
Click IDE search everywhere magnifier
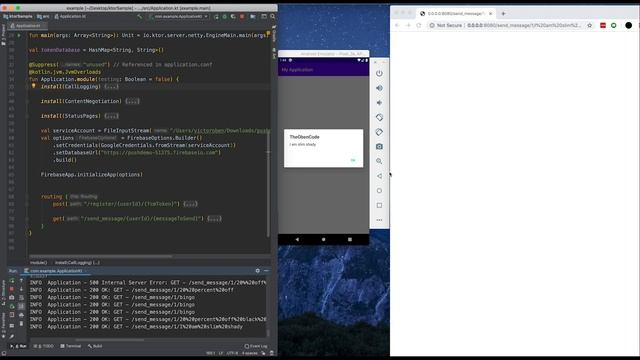[x=272, y=16]
